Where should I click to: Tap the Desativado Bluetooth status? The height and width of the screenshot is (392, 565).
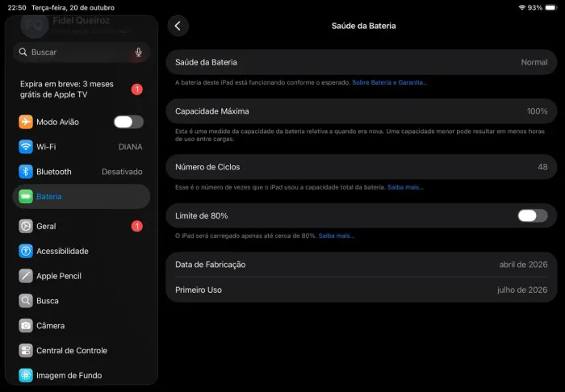point(122,172)
